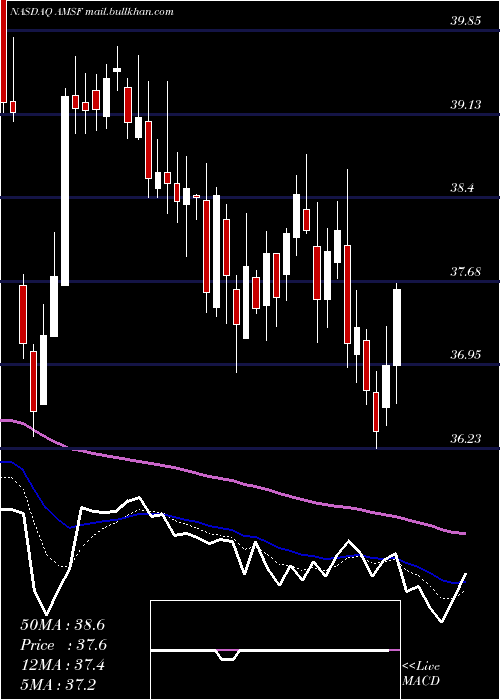Image resolution: width=500 pixels, height=700 pixels.
Task: Select the 12MA : 37.4 value
Action: pos(62,665)
